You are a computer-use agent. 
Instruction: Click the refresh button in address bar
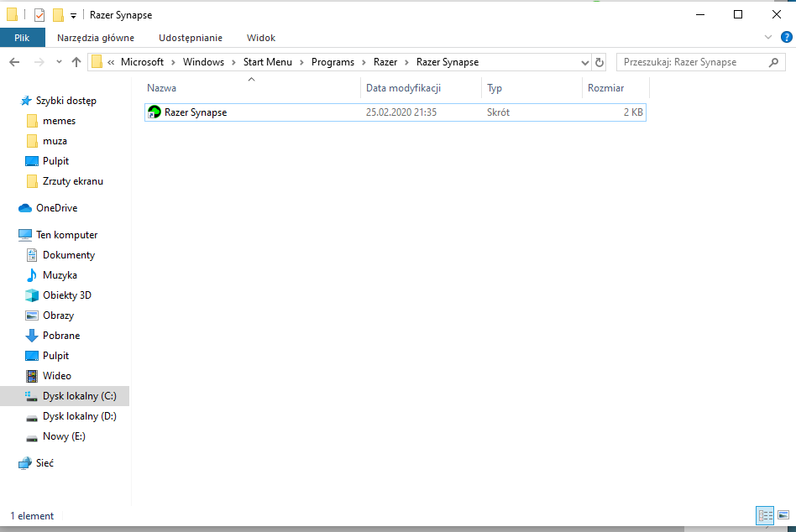[600, 62]
